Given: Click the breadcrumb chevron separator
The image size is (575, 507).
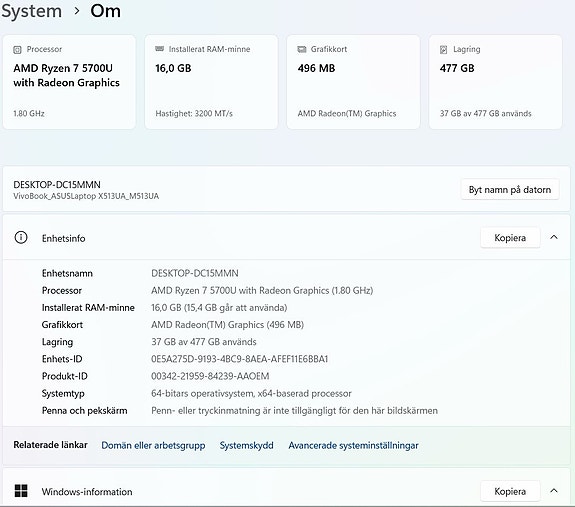Looking at the screenshot, I should [76, 11].
